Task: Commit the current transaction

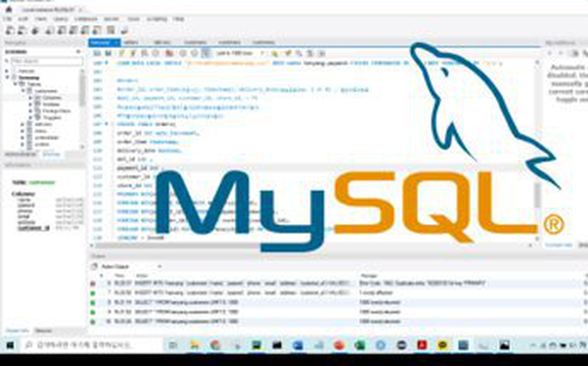Action: [x=183, y=53]
